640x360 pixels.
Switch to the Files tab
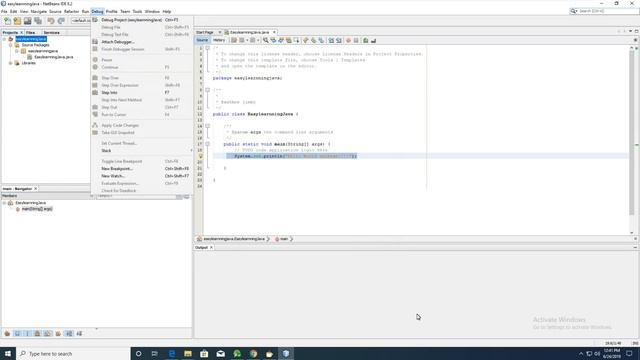[31, 32]
